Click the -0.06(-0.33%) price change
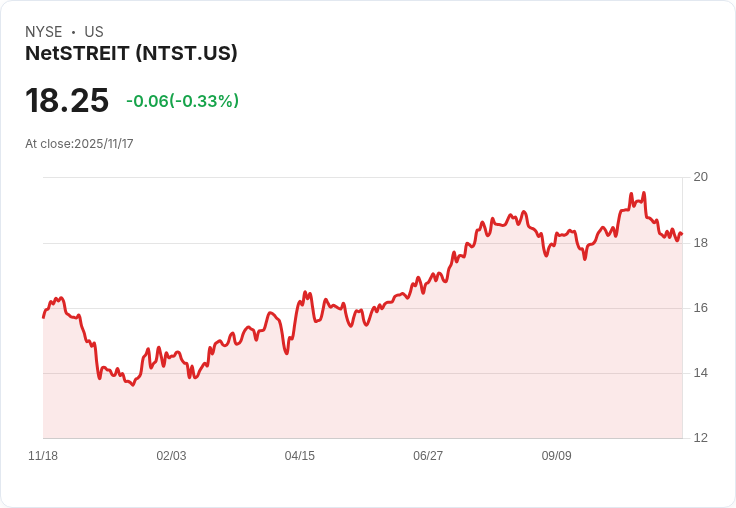The height and width of the screenshot is (508, 736). (x=183, y=101)
